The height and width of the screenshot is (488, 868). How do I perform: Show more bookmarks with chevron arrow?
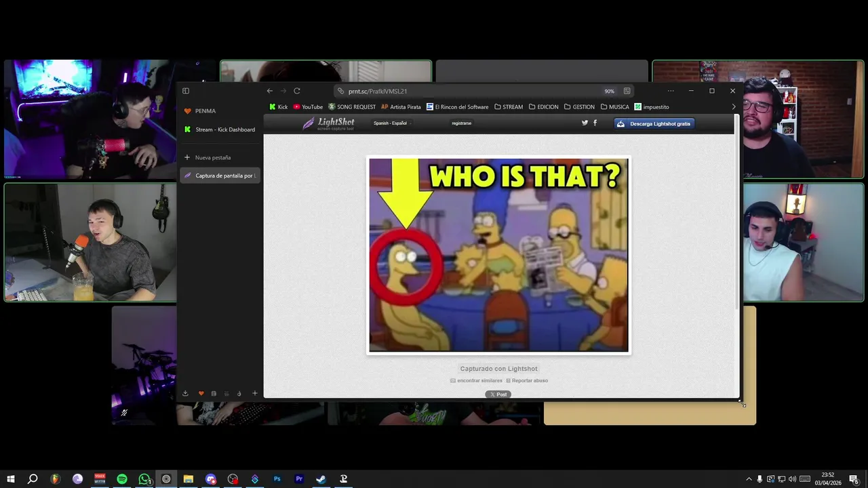[x=733, y=106]
